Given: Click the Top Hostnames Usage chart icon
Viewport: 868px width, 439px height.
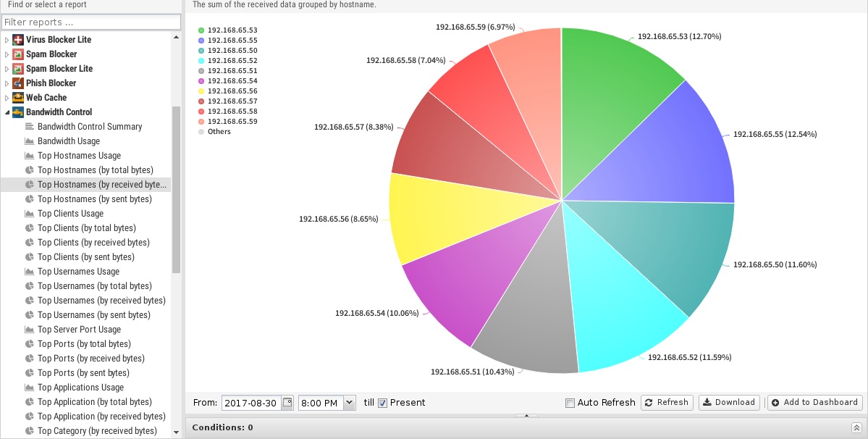Looking at the screenshot, I should (x=30, y=156).
